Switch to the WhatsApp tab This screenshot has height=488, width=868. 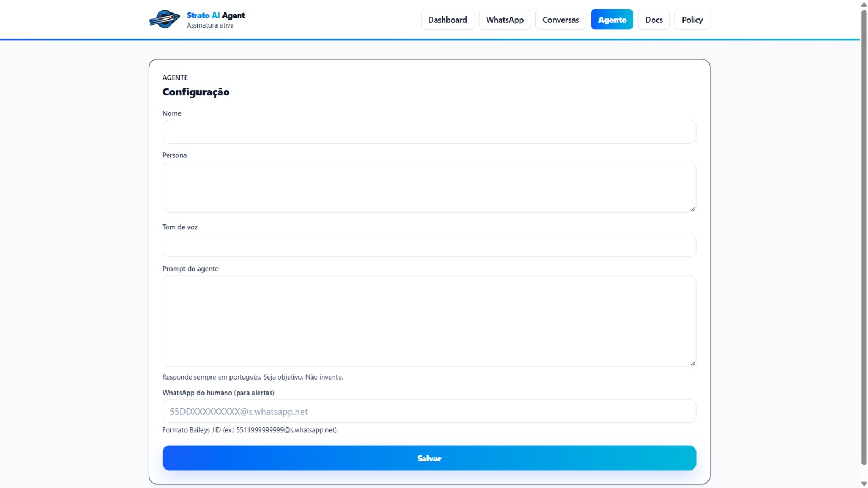click(x=505, y=20)
